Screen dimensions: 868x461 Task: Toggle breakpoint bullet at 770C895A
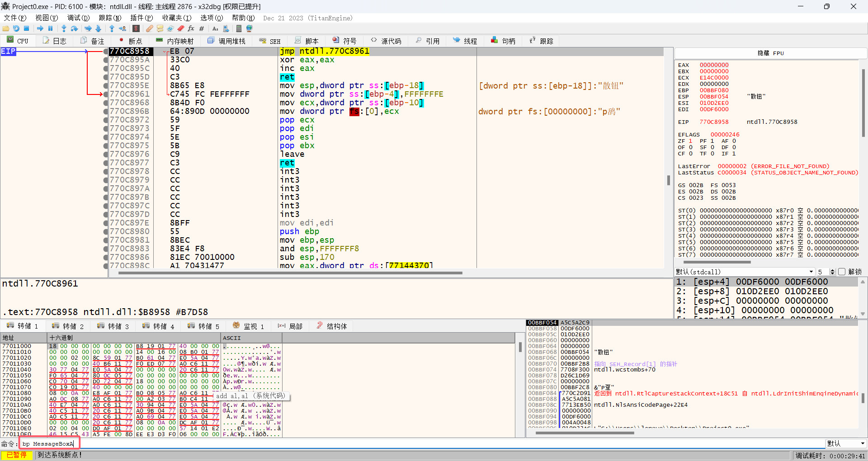[x=106, y=60]
